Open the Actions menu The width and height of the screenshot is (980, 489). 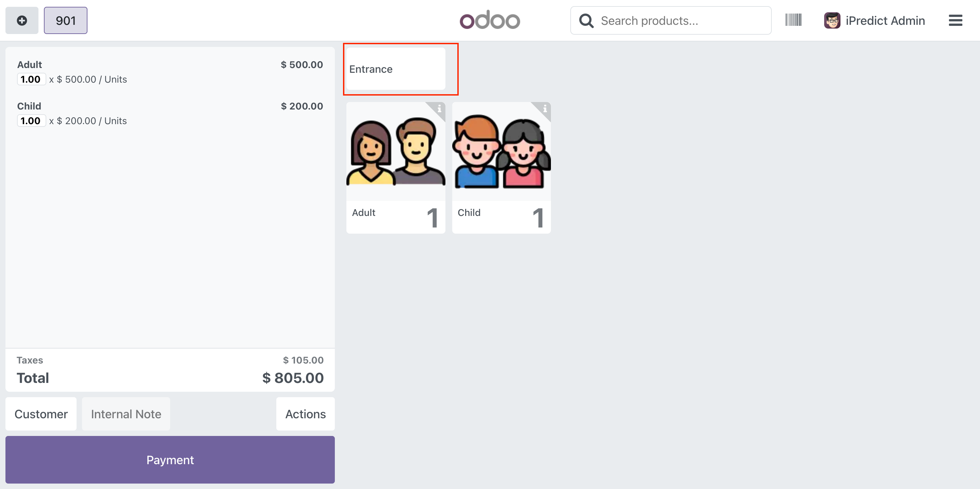click(x=305, y=414)
